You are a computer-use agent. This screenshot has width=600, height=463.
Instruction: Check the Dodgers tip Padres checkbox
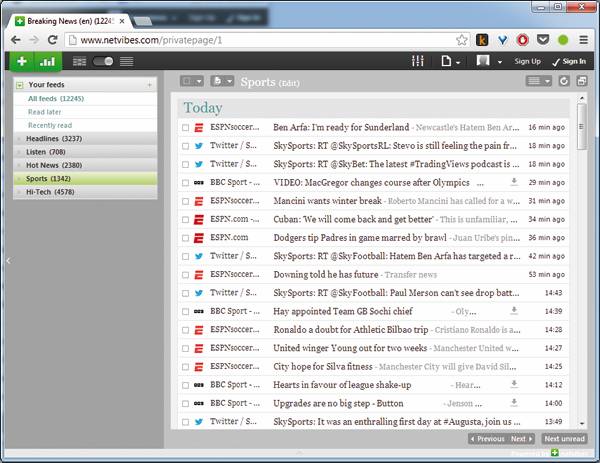point(186,238)
